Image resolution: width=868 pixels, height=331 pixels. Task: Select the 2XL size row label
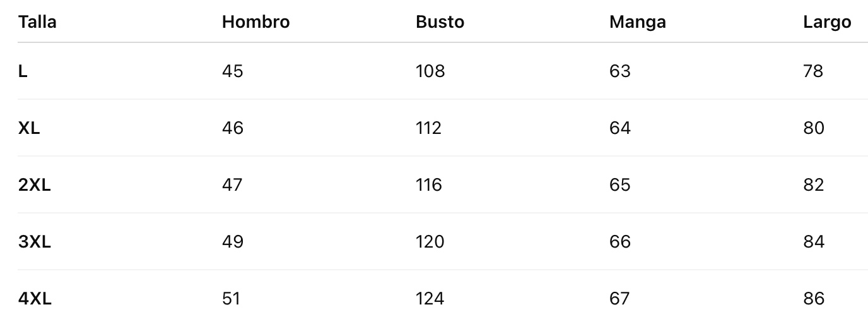click(x=34, y=185)
